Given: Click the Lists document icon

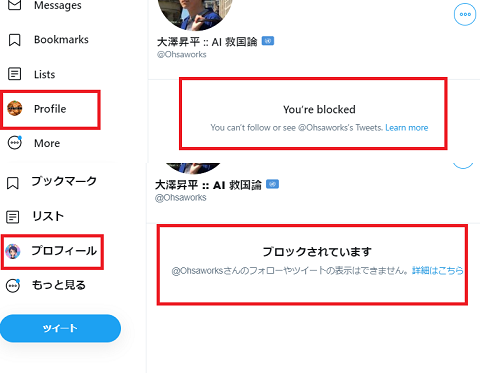Looking at the screenshot, I should tap(15, 74).
